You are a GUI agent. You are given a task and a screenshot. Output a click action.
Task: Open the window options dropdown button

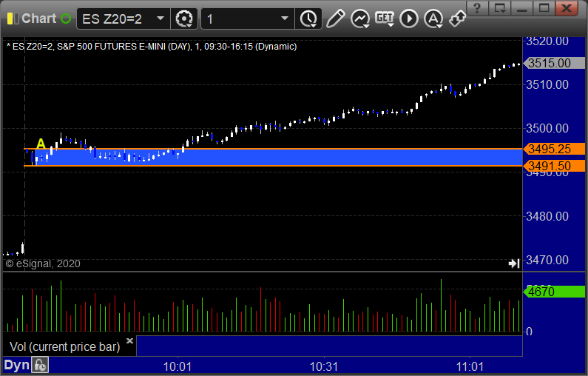click(x=500, y=8)
